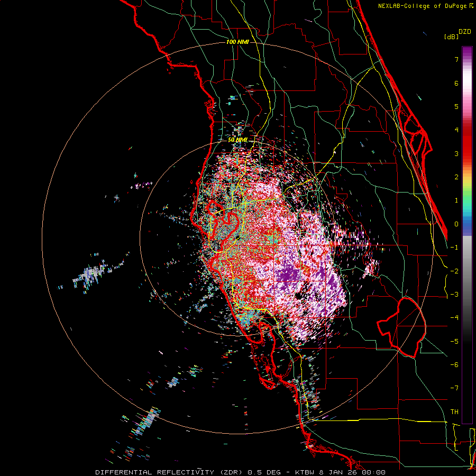Click the 8 JAN 26 date text
This screenshot has height=476, width=476.
pos(338,472)
